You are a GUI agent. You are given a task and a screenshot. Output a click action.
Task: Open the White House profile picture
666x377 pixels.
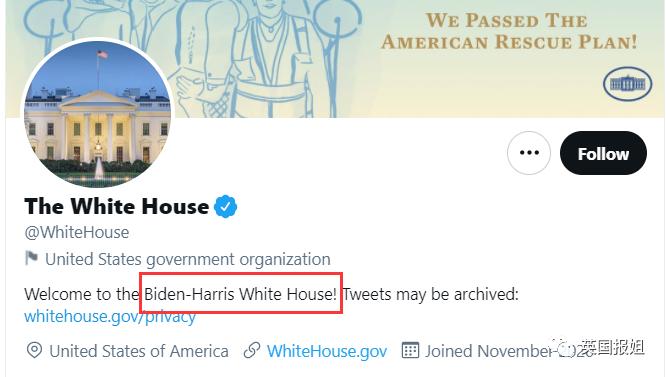coord(98,113)
